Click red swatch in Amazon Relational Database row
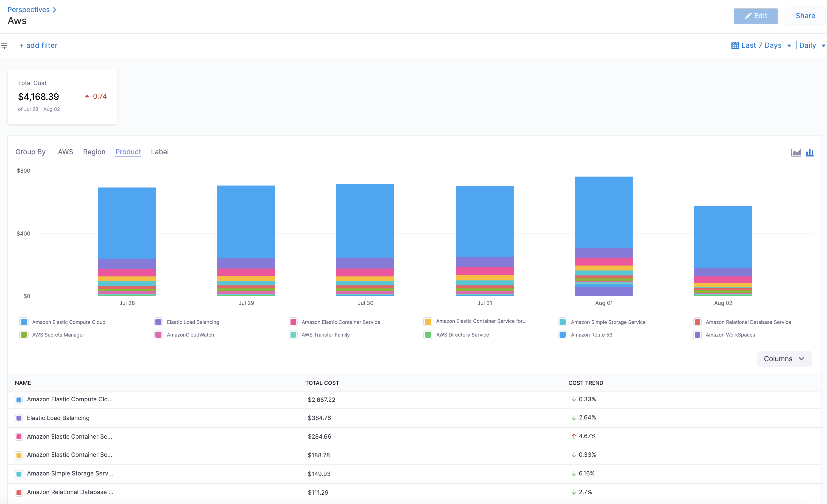The height and width of the screenshot is (504, 827). click(x=19, y=492)
